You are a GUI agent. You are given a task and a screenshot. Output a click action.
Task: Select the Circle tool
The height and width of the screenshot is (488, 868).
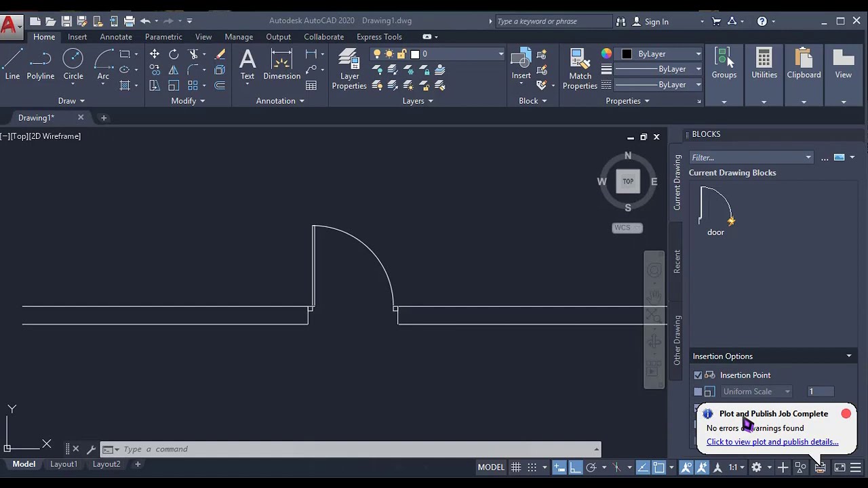(x=73, y=65)
